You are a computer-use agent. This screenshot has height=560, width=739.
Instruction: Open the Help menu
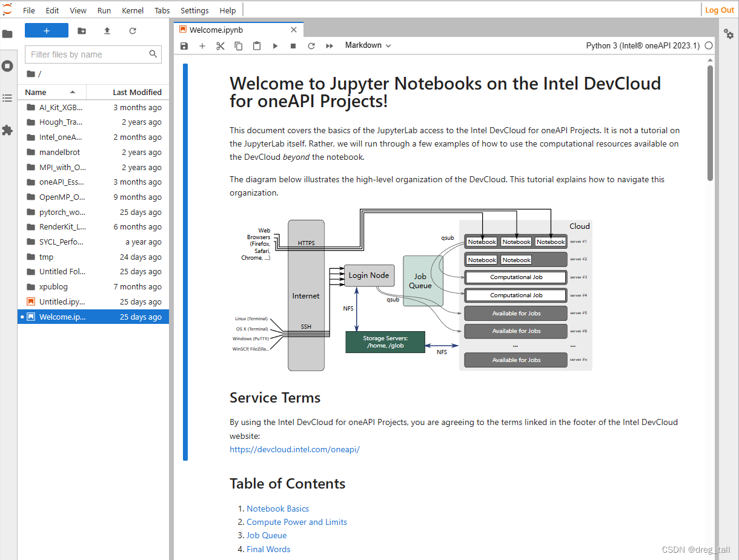(x=228, y=10)
